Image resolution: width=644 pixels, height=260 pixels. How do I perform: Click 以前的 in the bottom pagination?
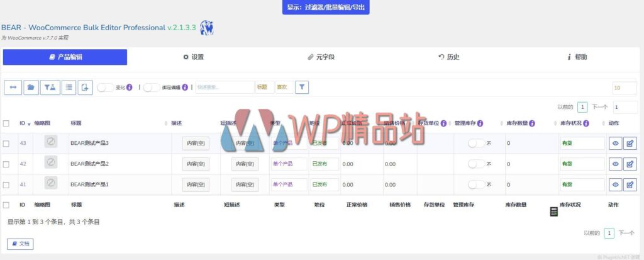pos(592,233)
